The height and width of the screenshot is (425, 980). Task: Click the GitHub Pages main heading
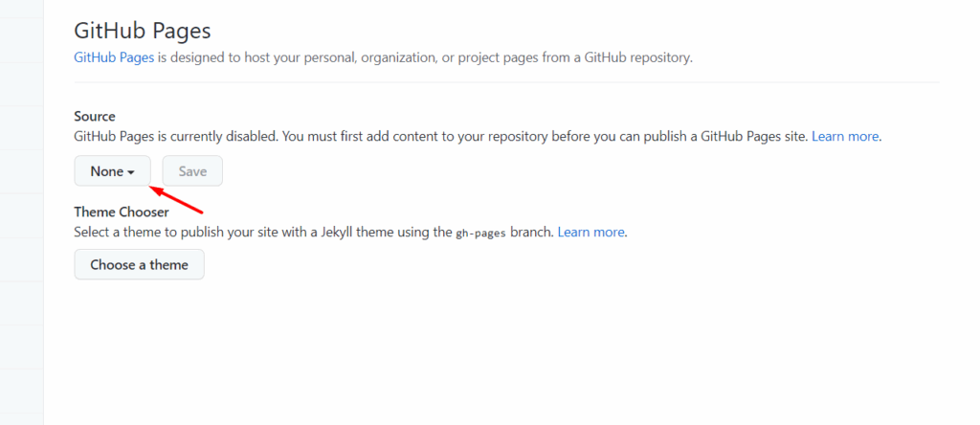click(x=143, y=31)
